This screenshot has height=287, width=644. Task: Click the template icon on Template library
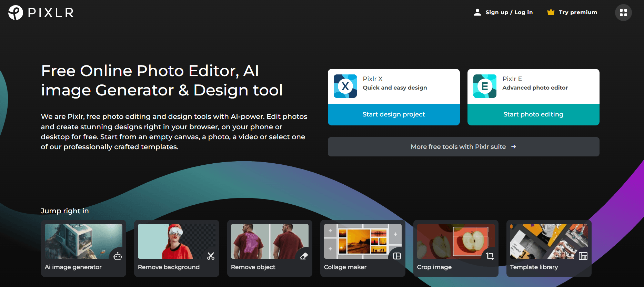(x=583, y=256)
